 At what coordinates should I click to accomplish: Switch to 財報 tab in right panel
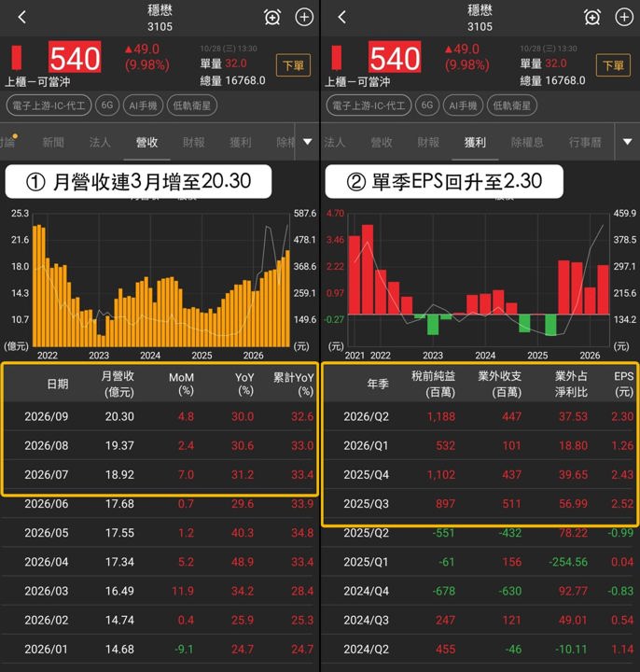point(428,142)
